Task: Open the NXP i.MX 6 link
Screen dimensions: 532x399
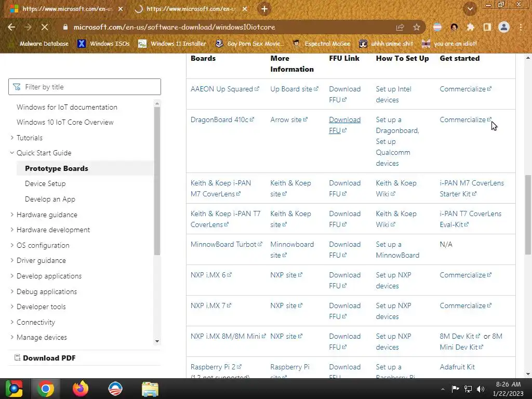Action: pyautogui.click(x=211, y=275)
